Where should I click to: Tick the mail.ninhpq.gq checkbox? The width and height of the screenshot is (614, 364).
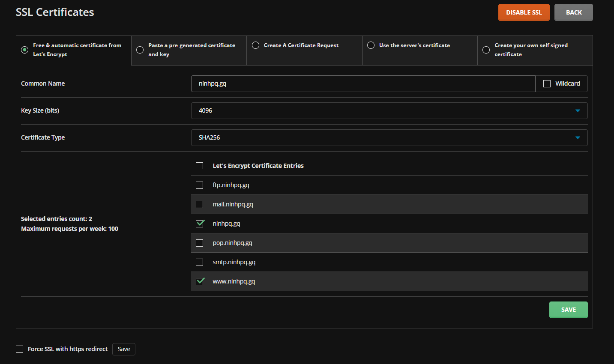coord(200,204)
